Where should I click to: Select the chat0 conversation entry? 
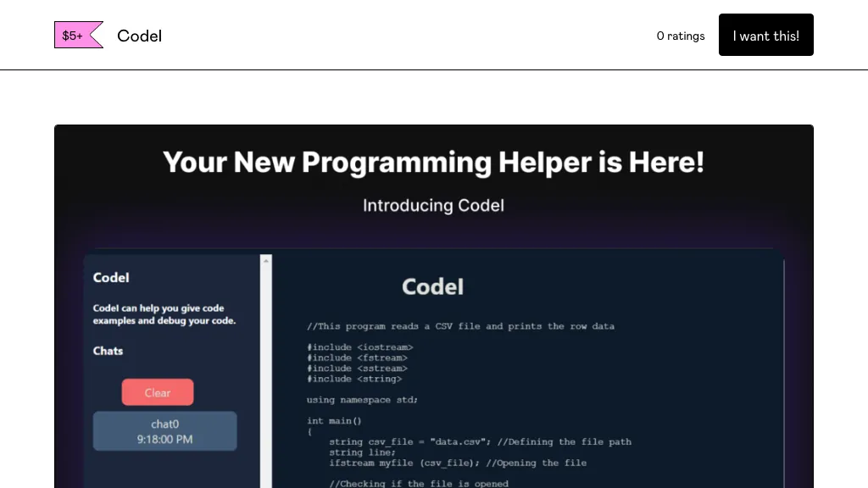(164, 430)
